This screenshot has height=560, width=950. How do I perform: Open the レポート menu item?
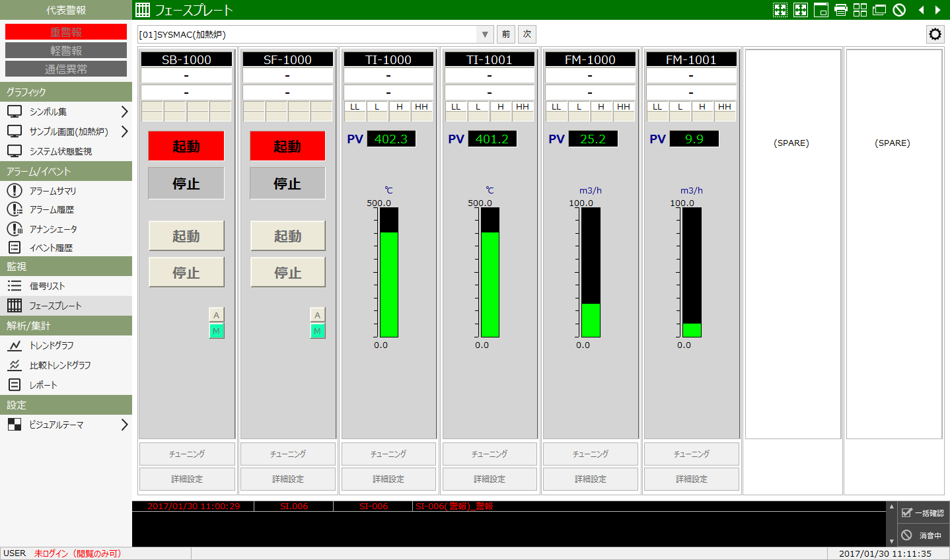(43, 385)
